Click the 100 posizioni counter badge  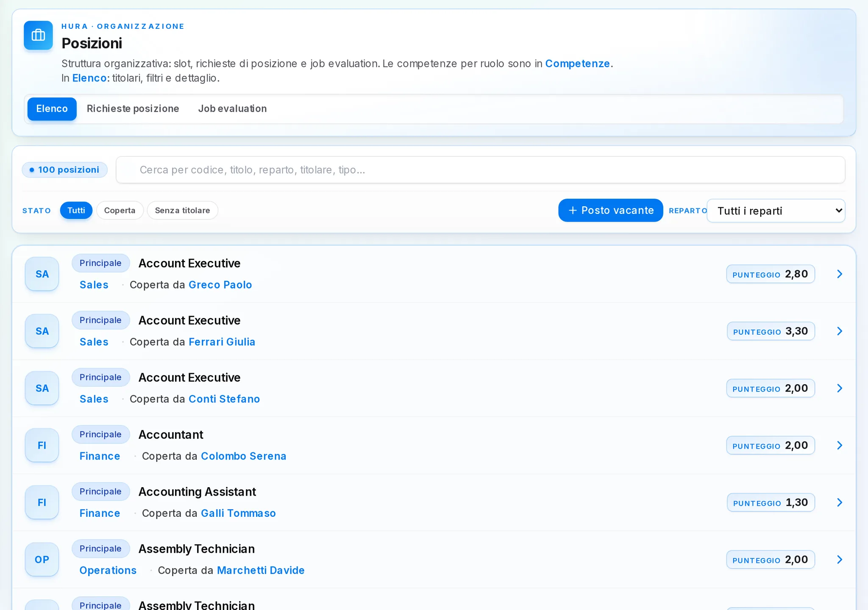tap(64, 170)
